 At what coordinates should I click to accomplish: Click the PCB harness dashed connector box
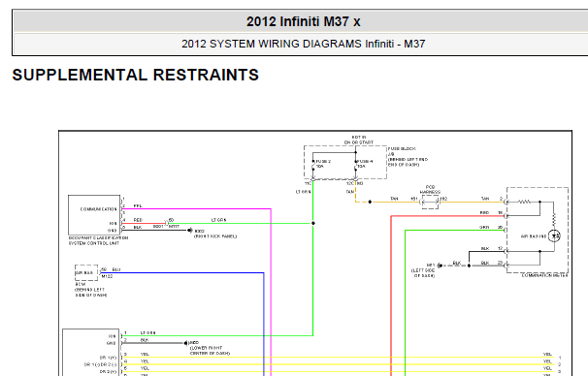click(x=430, y=203)
